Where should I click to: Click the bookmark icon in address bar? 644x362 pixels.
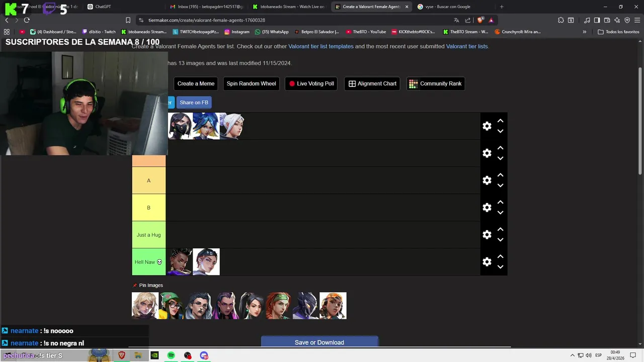pos(128,20)
